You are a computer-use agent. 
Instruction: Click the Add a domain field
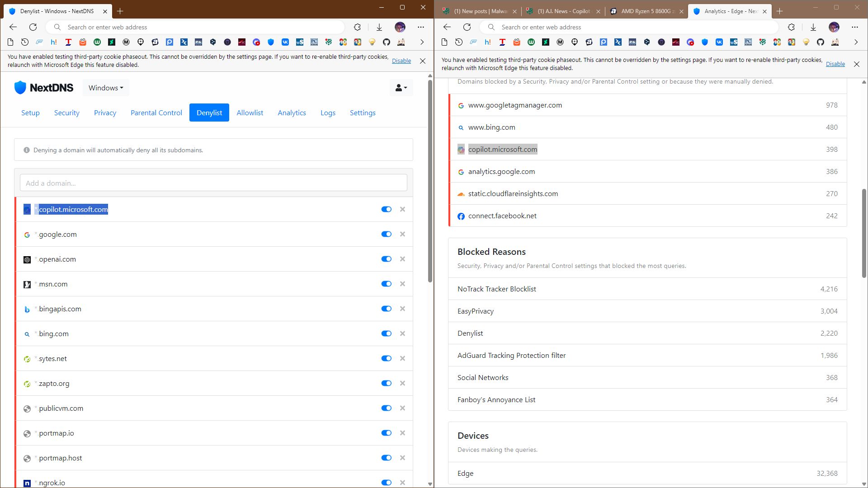point(213,183)
